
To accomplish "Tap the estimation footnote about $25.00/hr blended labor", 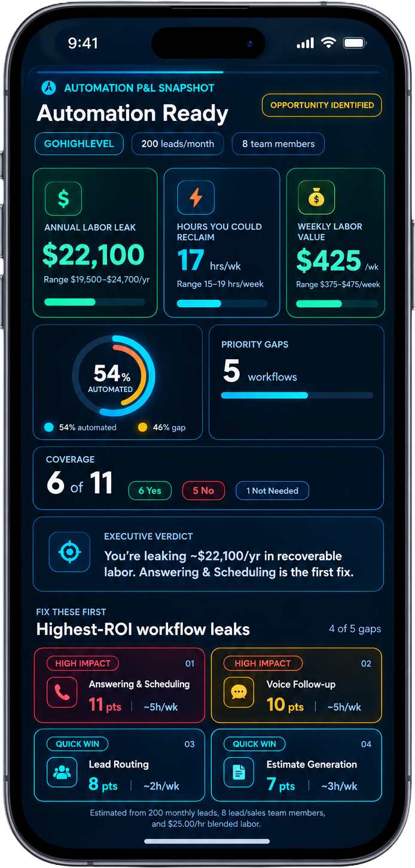I will click(x=207, y=818).
